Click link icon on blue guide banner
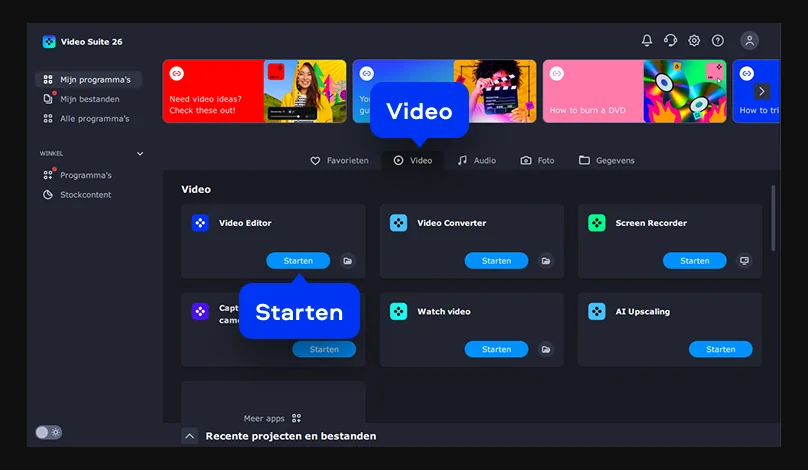The image size is (808, 470). 366,74
